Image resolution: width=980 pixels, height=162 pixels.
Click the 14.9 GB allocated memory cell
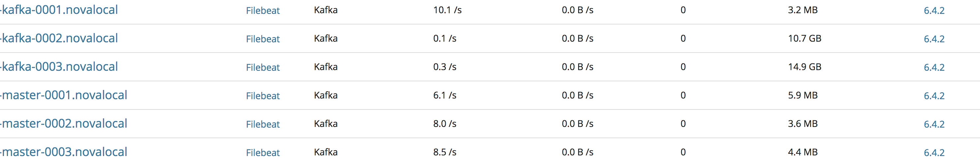click(805, 67)
